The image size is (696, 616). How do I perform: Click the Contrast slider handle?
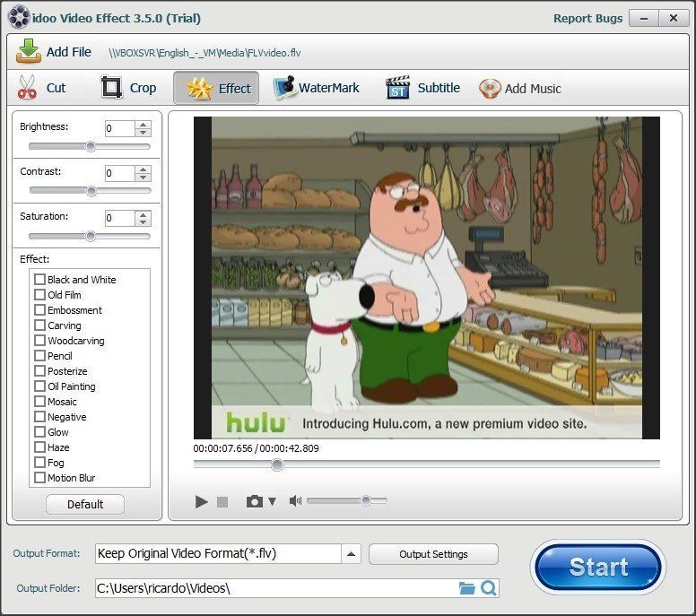pos(91,191)
